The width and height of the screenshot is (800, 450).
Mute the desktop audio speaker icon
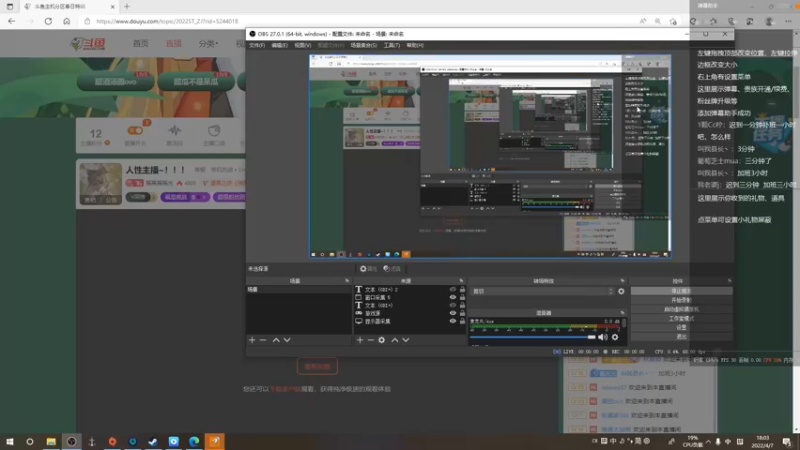(603, 337)
